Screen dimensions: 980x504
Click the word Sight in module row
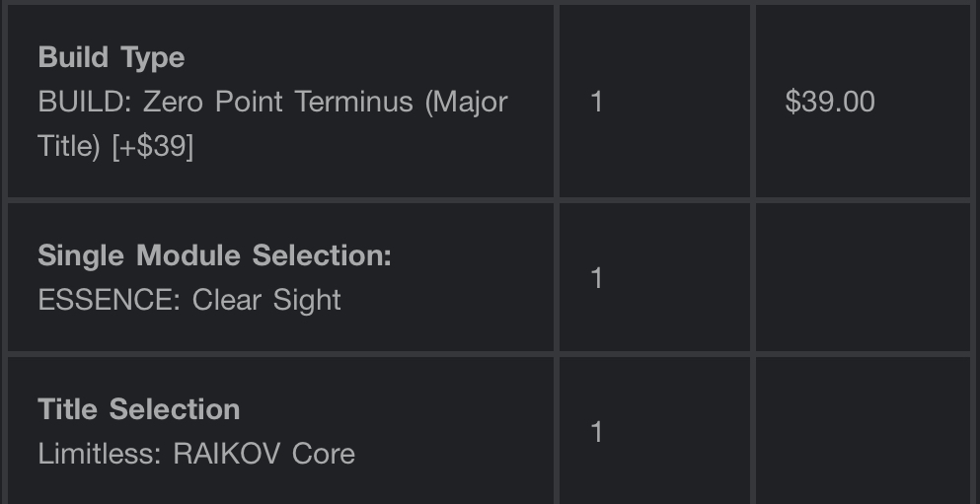[x=307, y=300]
